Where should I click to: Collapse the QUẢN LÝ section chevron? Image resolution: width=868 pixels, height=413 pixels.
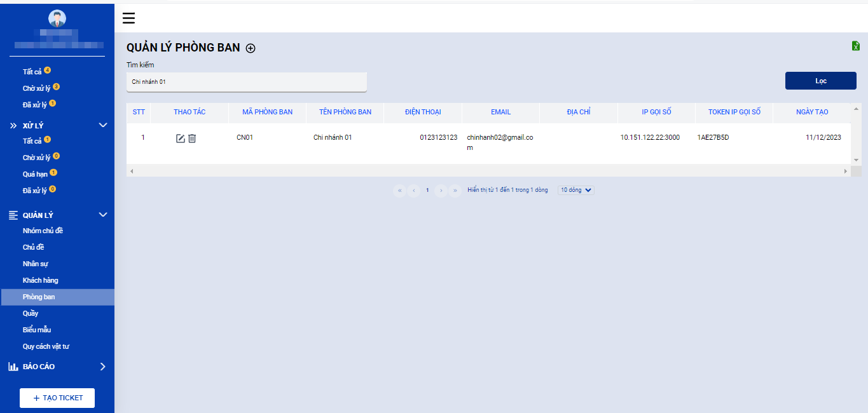coord(103,215)
